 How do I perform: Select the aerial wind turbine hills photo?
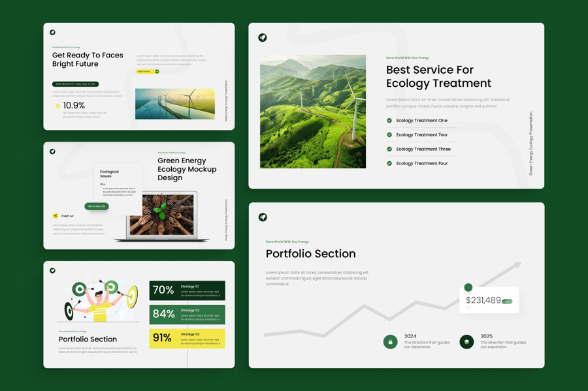coord(313,112)
